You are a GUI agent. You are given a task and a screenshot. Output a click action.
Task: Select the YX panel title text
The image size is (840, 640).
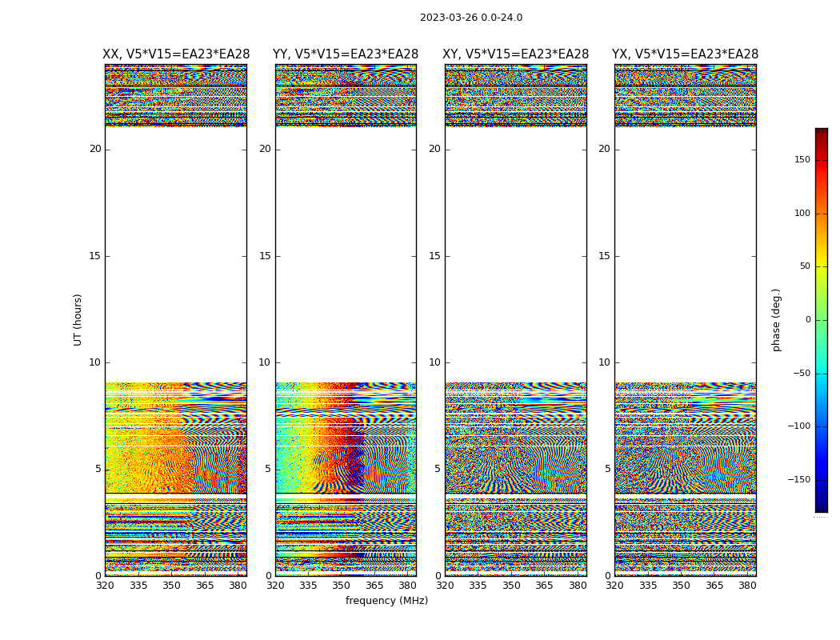coord(685,54)
